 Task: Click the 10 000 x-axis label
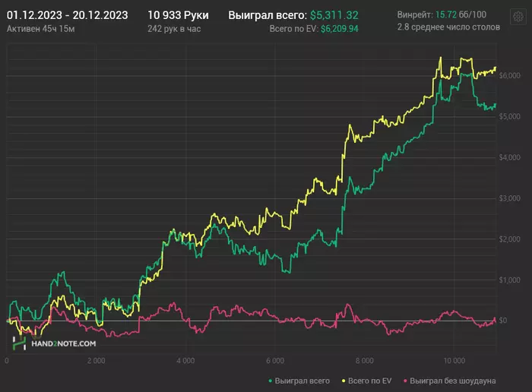[454, 360]
